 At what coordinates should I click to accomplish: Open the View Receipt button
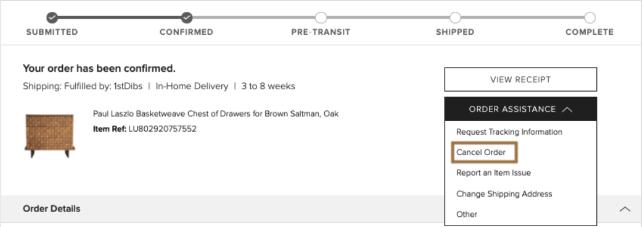point(521,80)
